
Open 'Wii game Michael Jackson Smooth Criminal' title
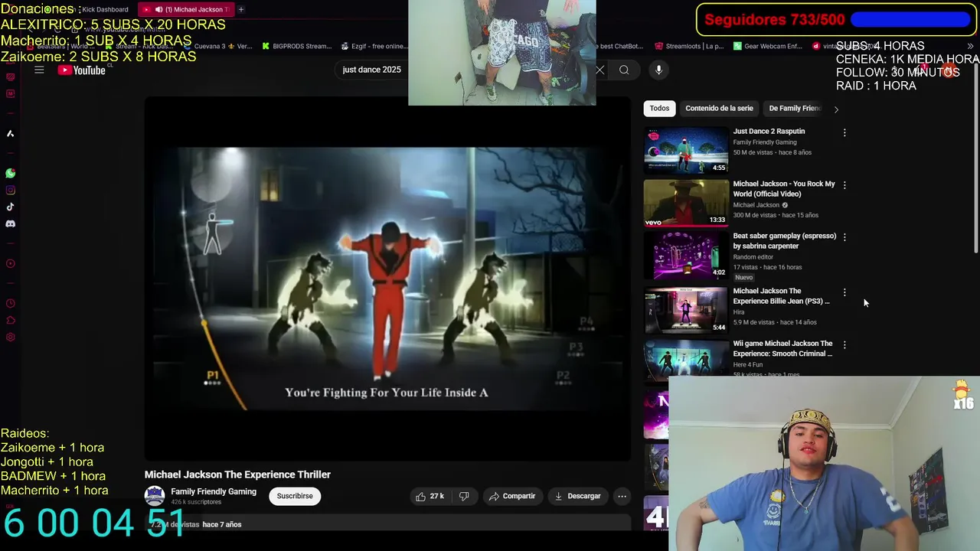tap(782, 349)
